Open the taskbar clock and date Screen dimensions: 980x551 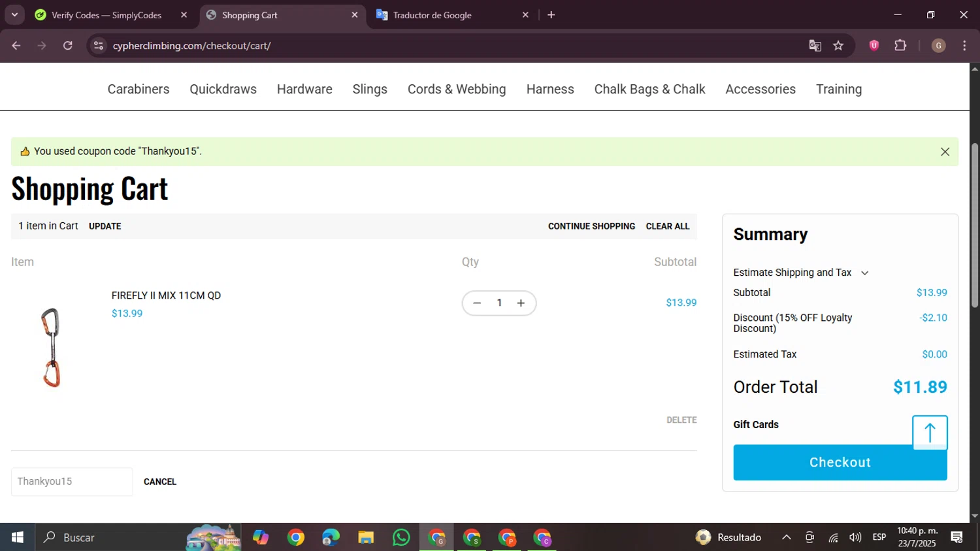click(917, 537)
